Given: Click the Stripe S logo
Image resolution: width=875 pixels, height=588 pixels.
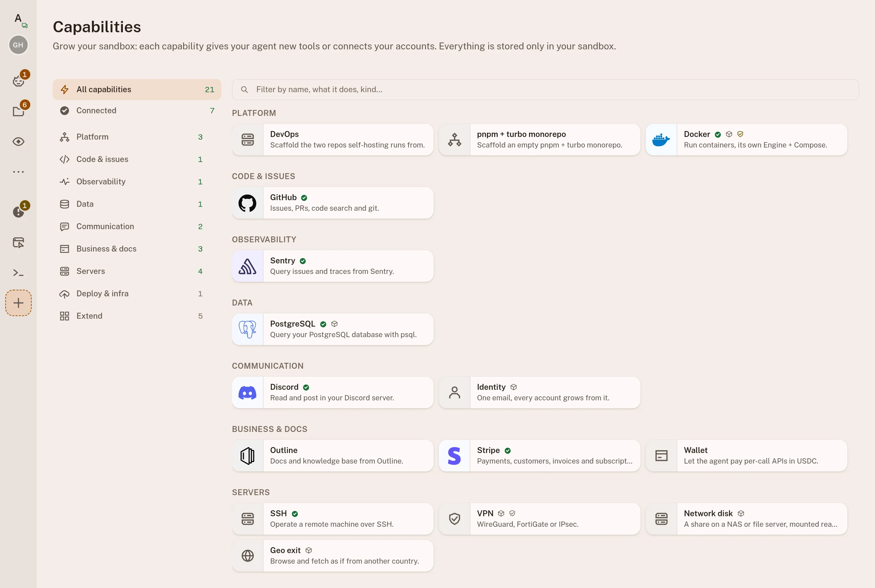Looking at the screenshot, I should 454,456.
